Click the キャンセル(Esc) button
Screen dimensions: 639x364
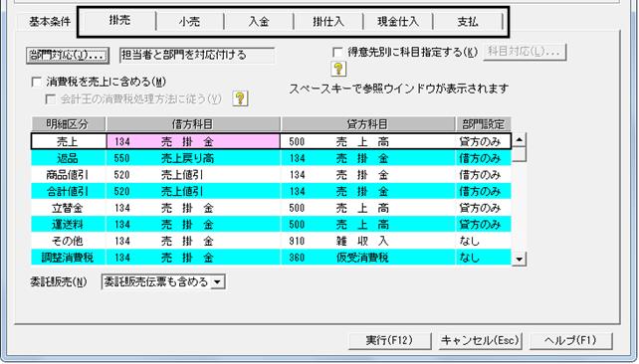(480, 340)
